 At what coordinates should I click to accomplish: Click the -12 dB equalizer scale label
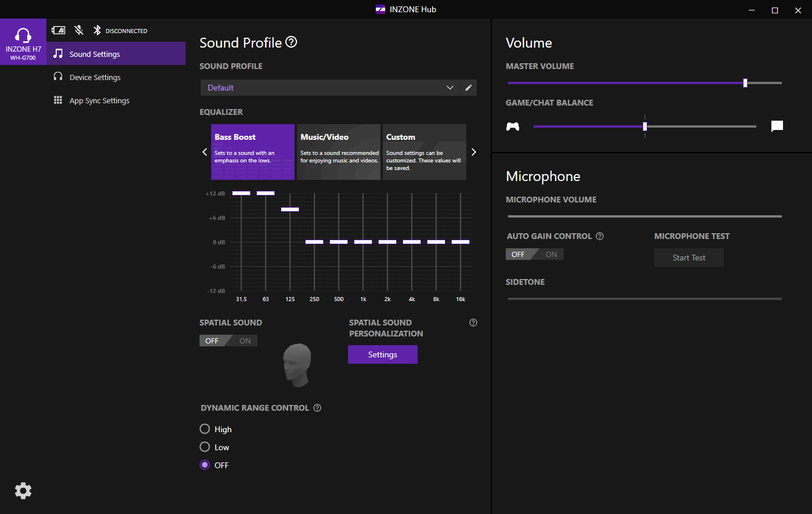(x=216, y=291)
